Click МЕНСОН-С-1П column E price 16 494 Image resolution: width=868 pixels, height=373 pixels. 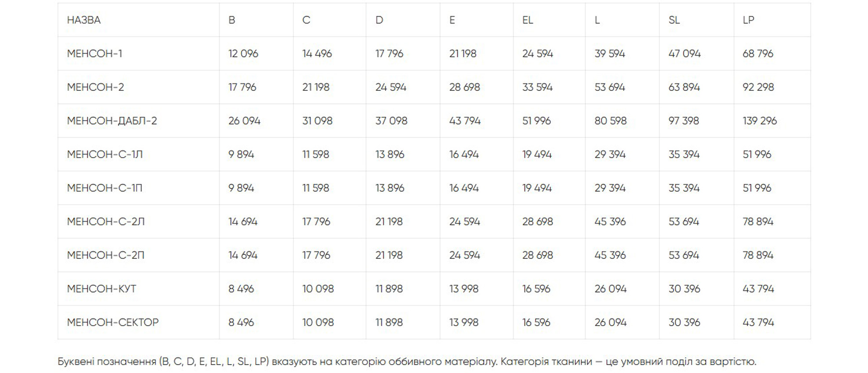click(464, 188)
